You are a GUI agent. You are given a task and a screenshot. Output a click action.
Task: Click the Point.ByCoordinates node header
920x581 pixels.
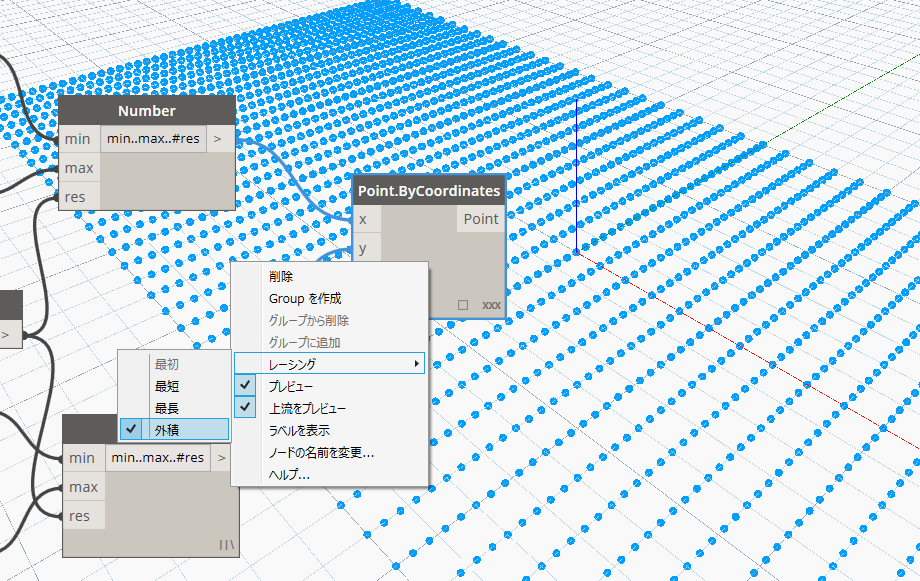click(x=429, y=191)
